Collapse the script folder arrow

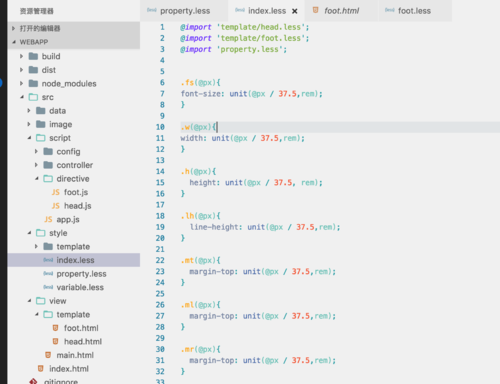tap(29, 138)
